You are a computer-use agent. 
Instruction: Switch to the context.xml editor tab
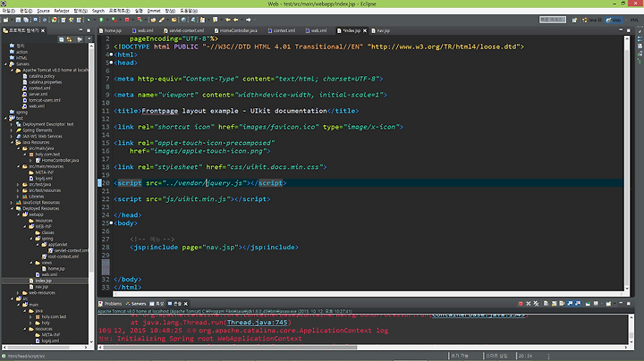[282, 30]
